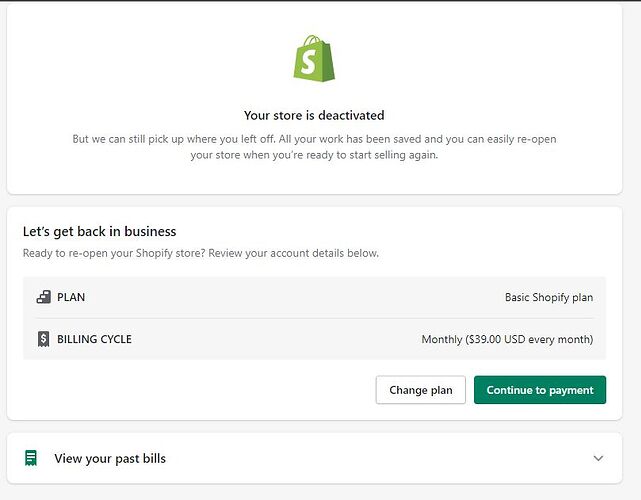
Task: Click the Shopify bag logo
Action: tap(314, 59)
